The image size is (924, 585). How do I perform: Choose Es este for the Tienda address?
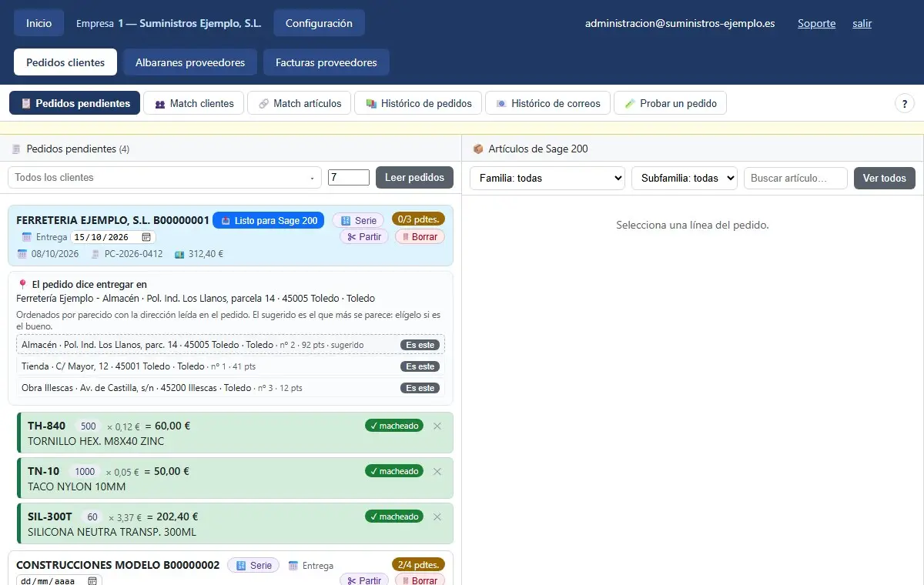tap(420, 366)
